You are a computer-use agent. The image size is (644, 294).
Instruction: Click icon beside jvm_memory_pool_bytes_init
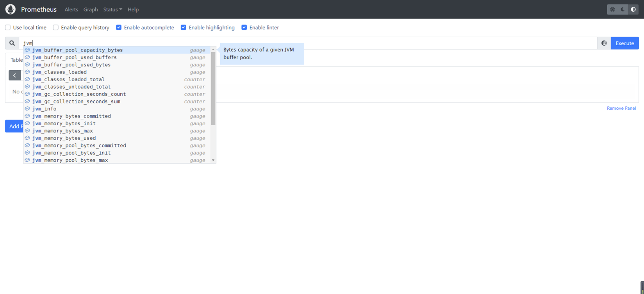pos(27,153)
